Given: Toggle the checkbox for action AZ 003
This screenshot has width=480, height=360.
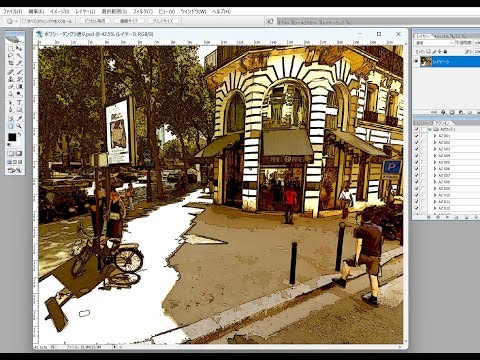Looking at the screenshot, I should pos(416,149).
